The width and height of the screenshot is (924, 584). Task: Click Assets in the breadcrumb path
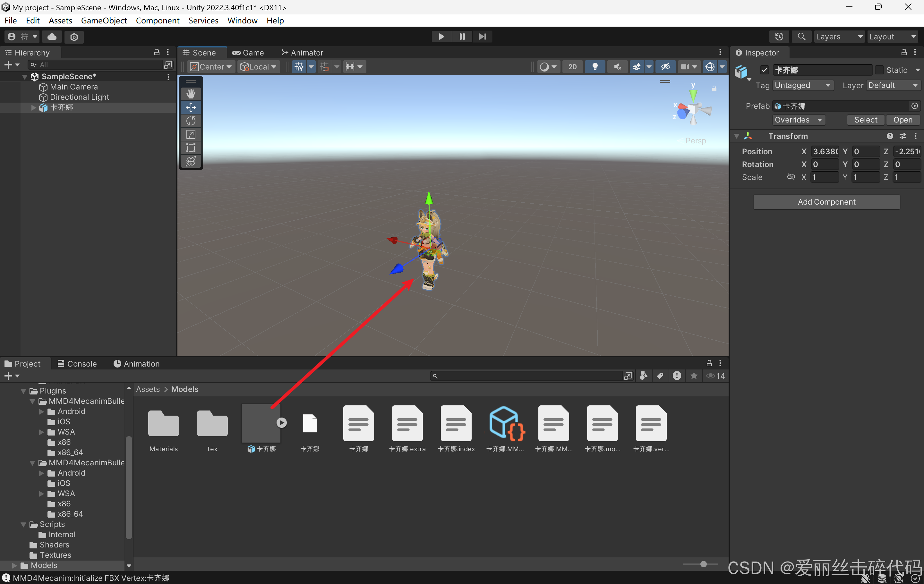point(148,389)
